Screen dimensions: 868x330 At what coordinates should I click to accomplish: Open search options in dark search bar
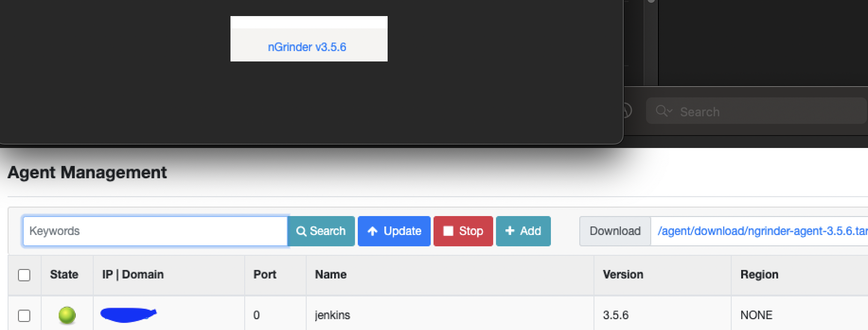[x=664, y=111]
